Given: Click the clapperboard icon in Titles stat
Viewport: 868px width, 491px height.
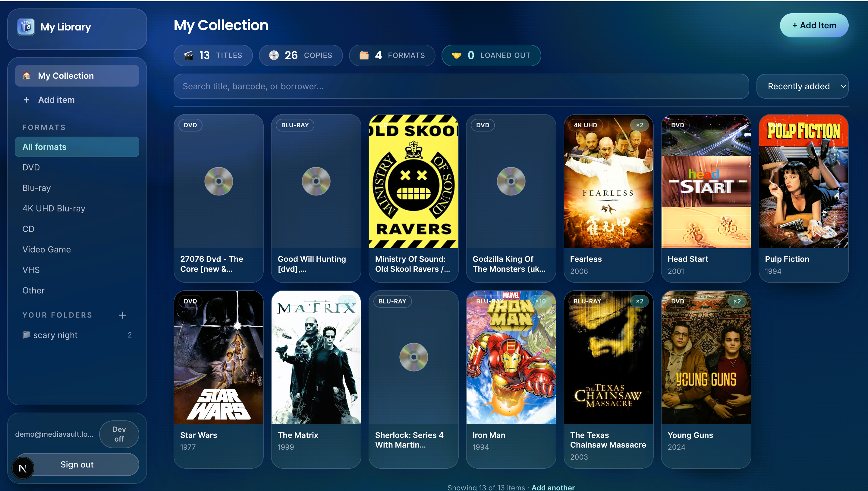Looking at the screenshot, I should tap(189, 55).
